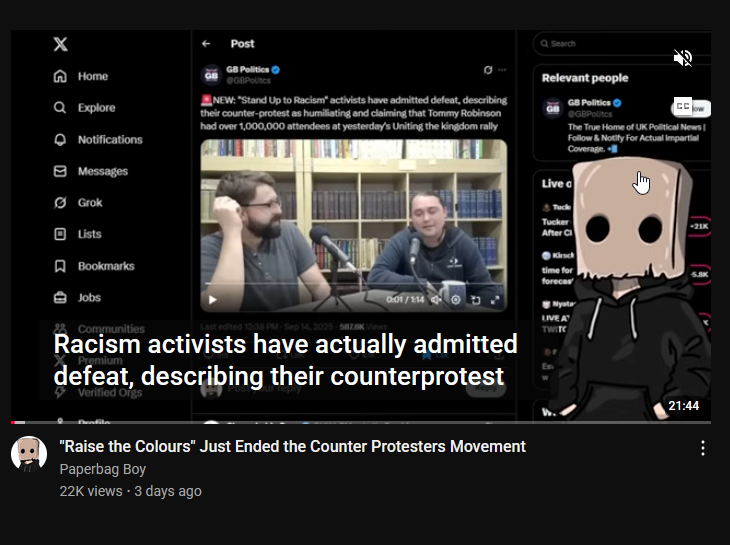Image resolution: width=730 pixels, height=545 pixels.
Task: Open Grok icon in sidebar
Action: pos(60,202)
